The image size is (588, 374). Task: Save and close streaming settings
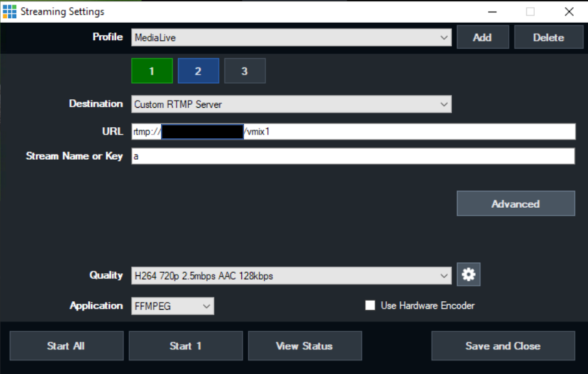tap(503, 345)
